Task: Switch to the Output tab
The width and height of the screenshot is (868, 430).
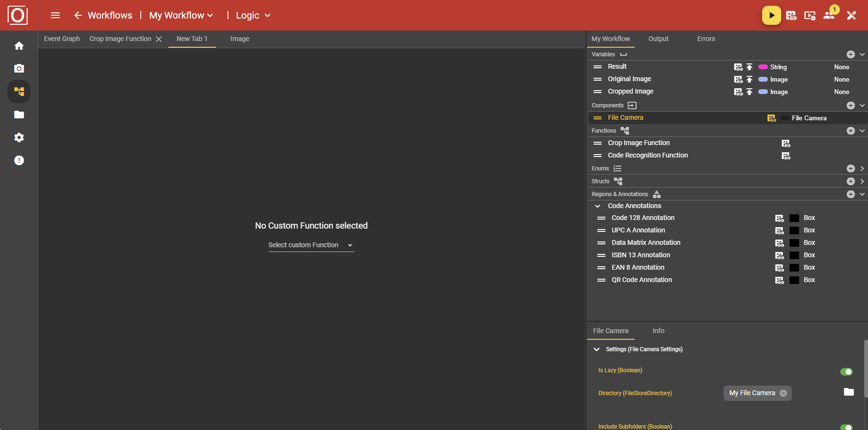Action: coord(658,39)
